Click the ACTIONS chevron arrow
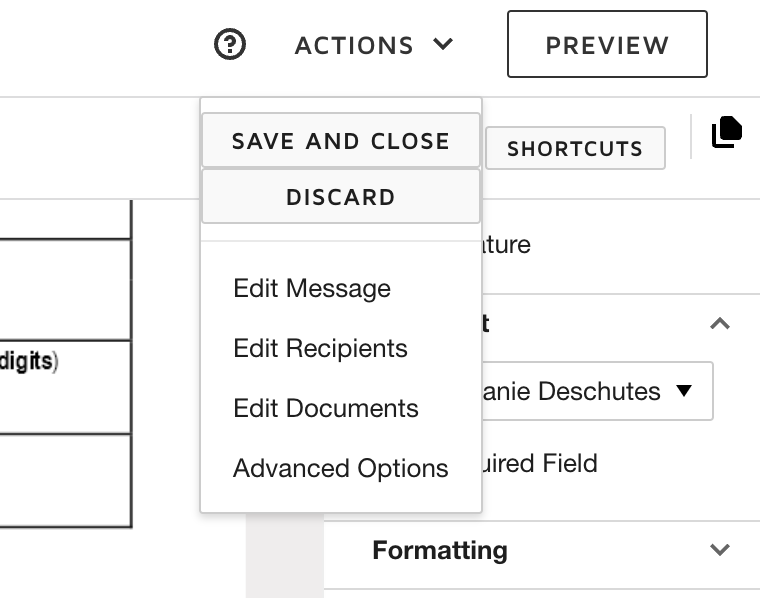The height and width of the screenshot is (598, 760). point(443,44)
